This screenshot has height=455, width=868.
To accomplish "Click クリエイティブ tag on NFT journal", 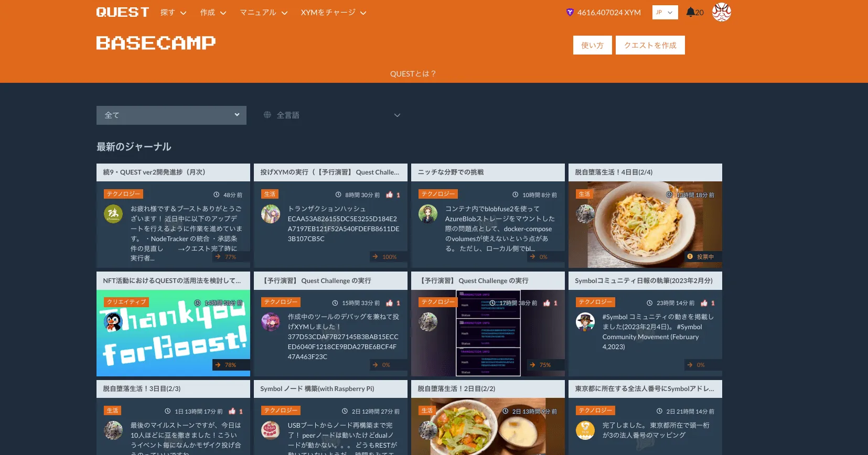I will pos(126,302).
